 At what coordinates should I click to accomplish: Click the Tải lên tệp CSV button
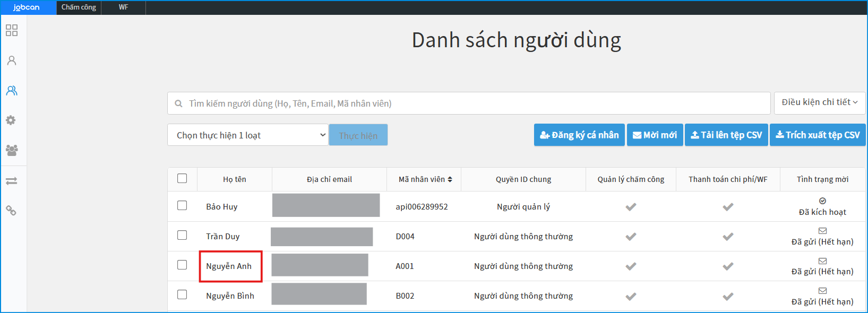pos(726,135)
